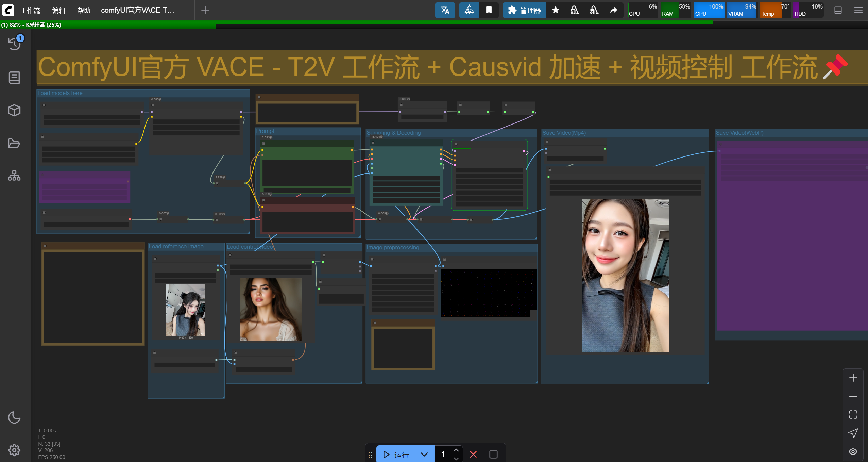Open the queue history panel
This screenshot has height=462, width=868.
click(14, 44)
